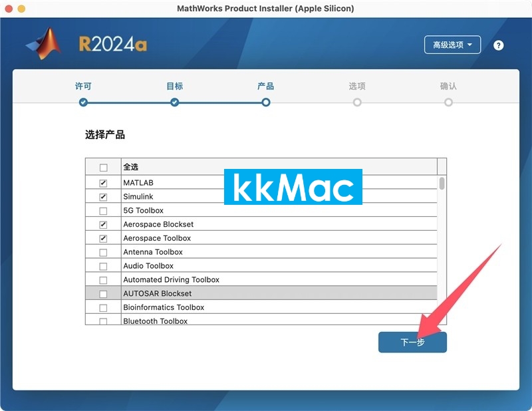Screen dimensions: 532x411
Task: Uncheck the Aerospace Blockset checkbox
Action: [103, 225]
